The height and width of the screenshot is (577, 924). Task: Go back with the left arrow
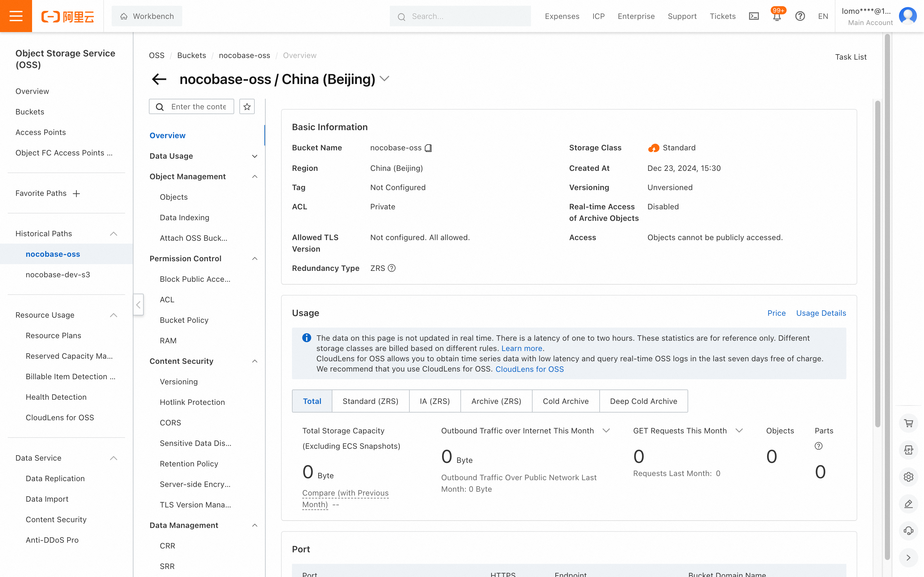pos(159,79)
